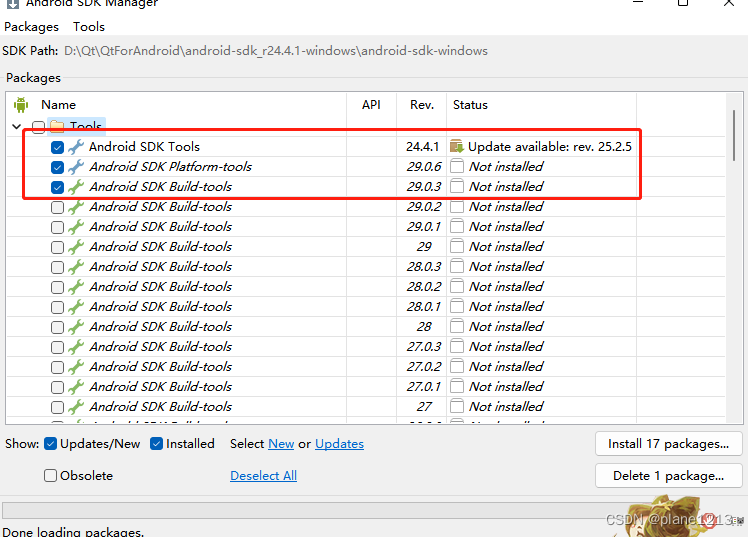The height and width of the screenshot is (537, 748).
Task: Click Platform-tools wrench icon
Action: (x=76, y=167)
